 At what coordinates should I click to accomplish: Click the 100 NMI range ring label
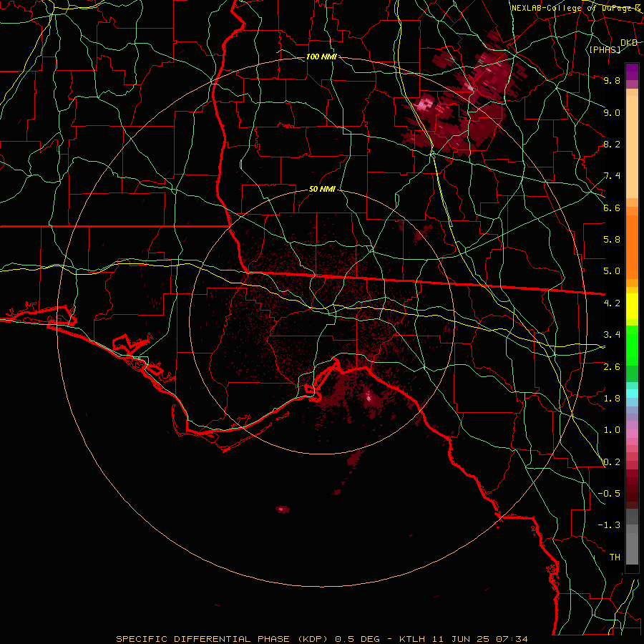point(321,57)
